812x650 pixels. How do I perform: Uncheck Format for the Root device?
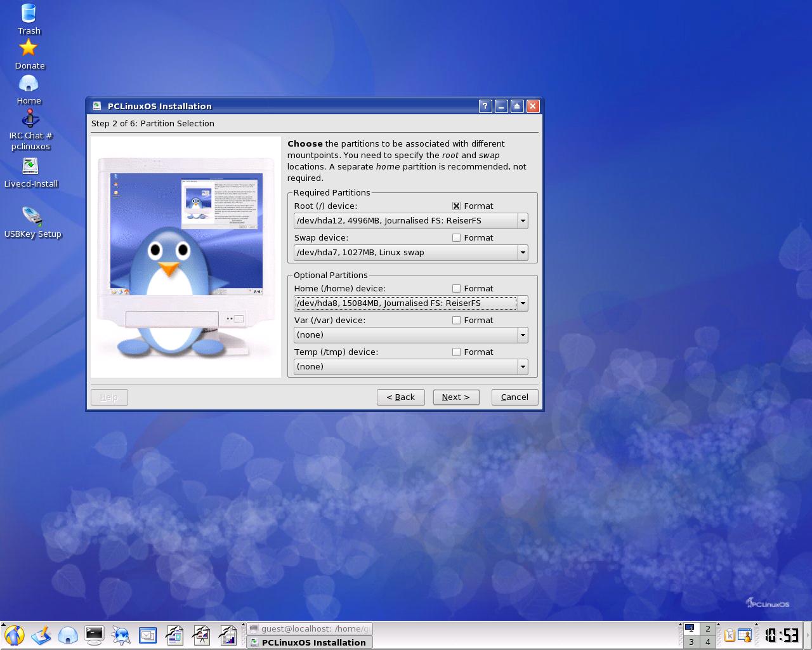click(456, 206)
